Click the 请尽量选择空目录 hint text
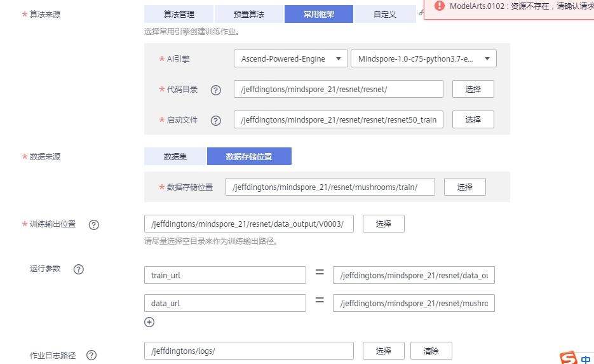 click(x=211, y=241)
